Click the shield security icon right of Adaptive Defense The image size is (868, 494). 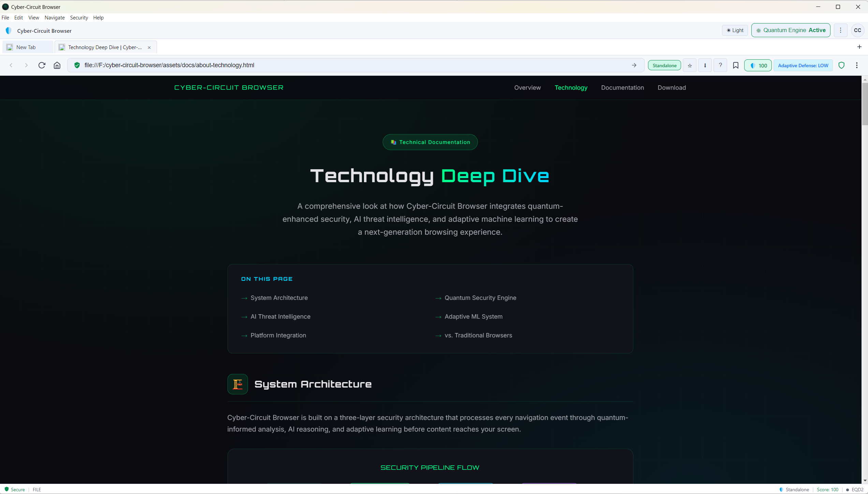[x=841, y=65]
